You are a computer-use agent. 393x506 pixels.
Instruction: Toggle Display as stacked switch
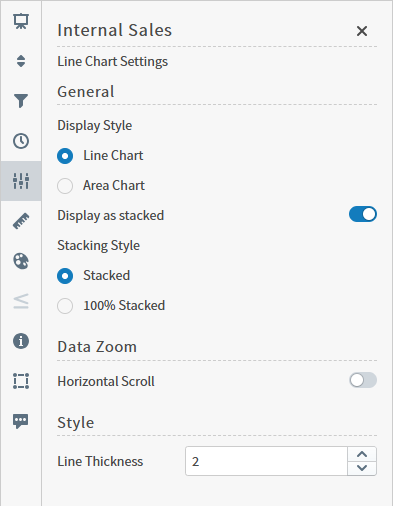[363, 214]
